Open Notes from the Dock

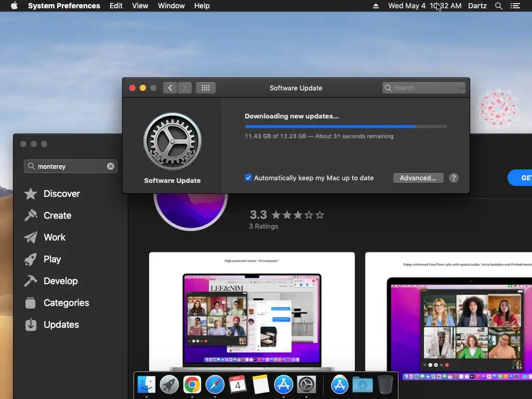pyautogui.click(x=261, y=385)
